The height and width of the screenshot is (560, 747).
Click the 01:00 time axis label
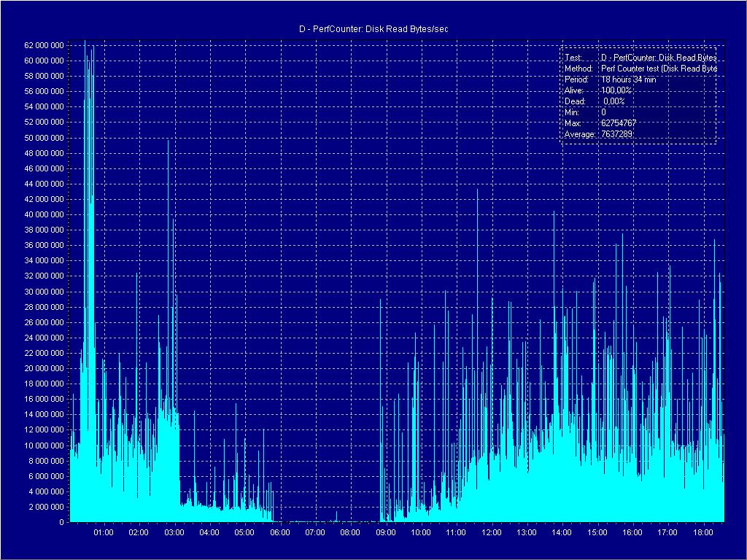pos(104,532)
